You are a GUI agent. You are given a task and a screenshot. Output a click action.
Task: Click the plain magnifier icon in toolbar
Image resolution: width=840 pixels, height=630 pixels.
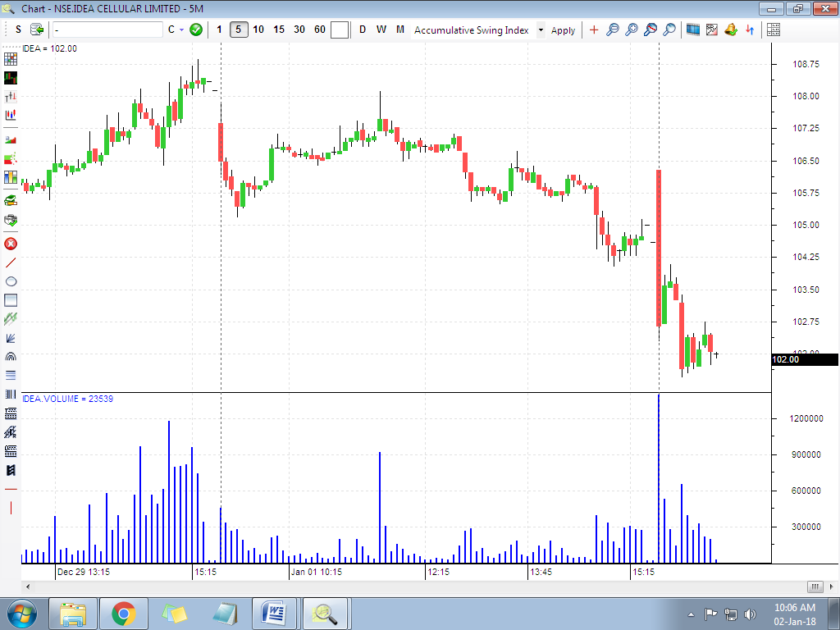669,30
